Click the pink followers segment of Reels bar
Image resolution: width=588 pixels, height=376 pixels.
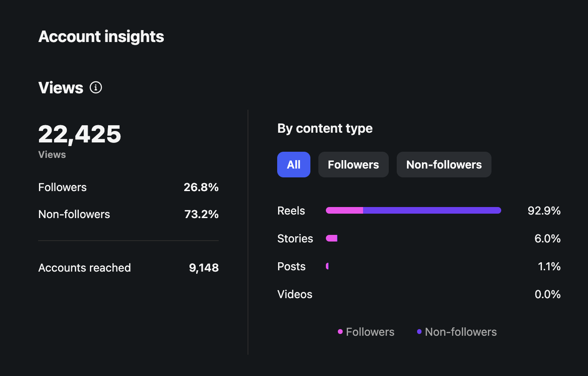[344, 211]
